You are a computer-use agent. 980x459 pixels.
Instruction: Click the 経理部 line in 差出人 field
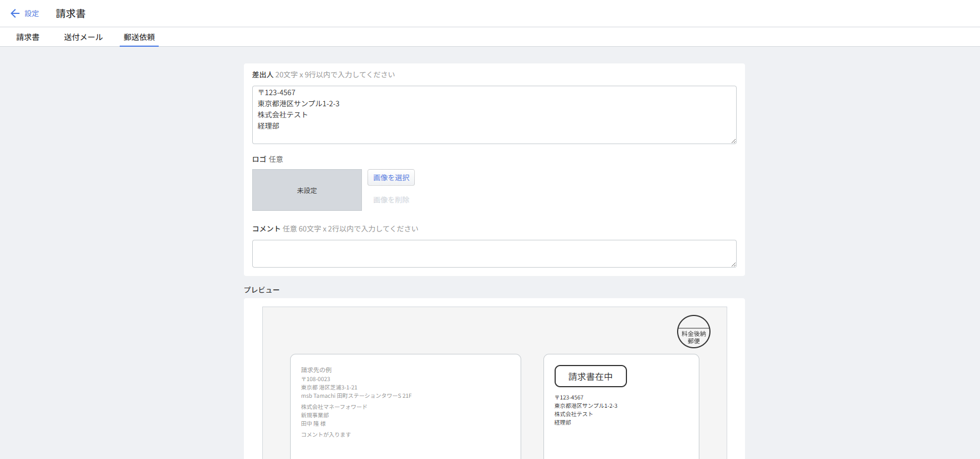pyautogui.click(x=268, y=126)
